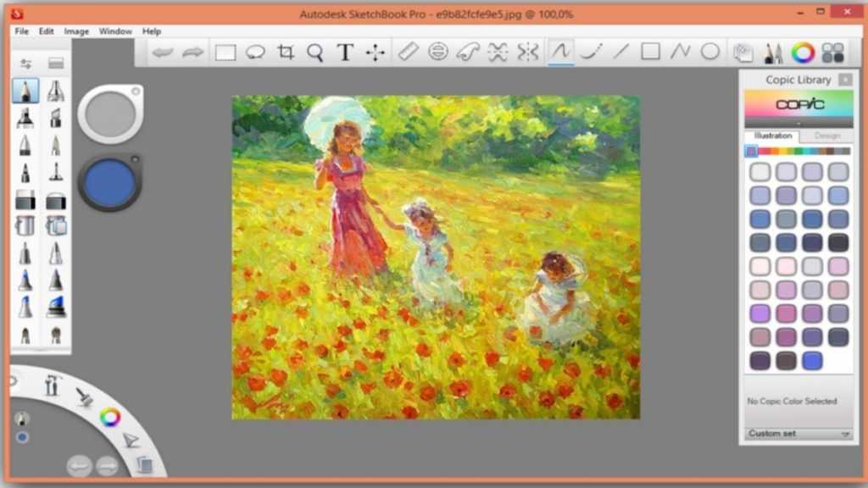This screenshot has width=868, height=488.
Task: Switch to the Design tab
Action: coord(827,136)
